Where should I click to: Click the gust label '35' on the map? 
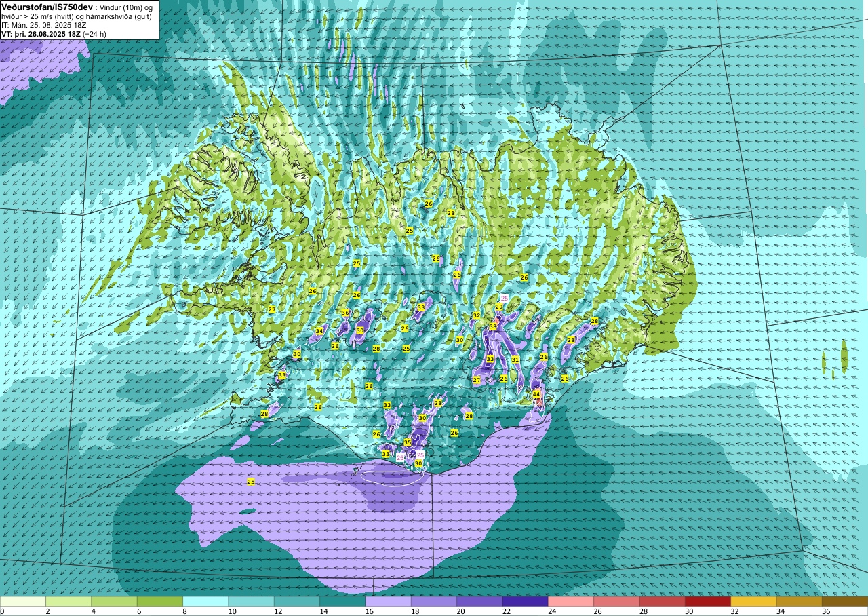click(x=408, y=442)
